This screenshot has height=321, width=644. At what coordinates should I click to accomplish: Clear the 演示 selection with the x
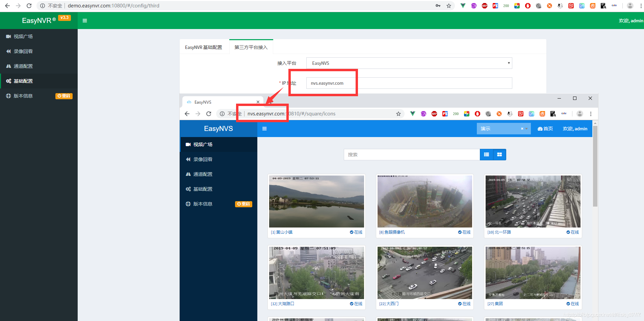coord(522,129)
